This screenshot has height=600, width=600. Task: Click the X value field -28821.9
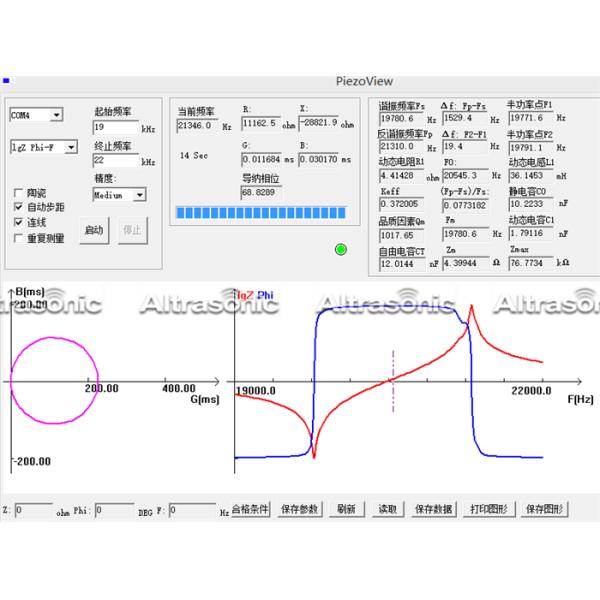pos(319,122)
